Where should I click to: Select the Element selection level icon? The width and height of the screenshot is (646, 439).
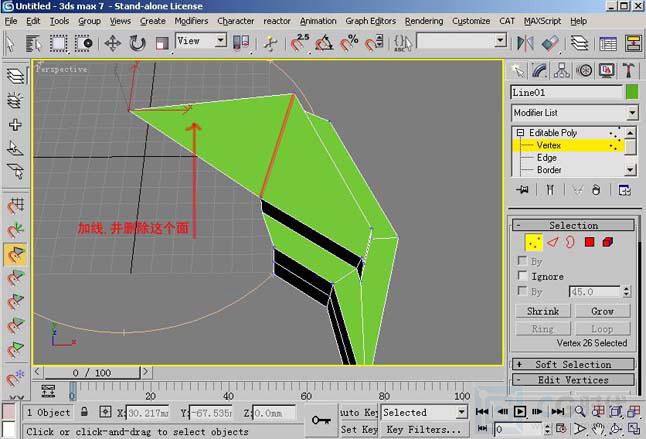(608, 242)
